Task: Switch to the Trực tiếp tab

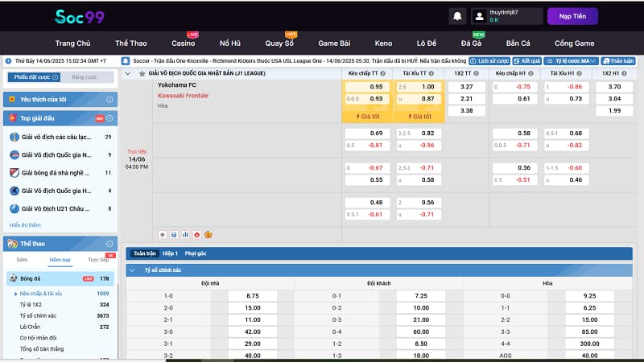Action: coord(98,261)
